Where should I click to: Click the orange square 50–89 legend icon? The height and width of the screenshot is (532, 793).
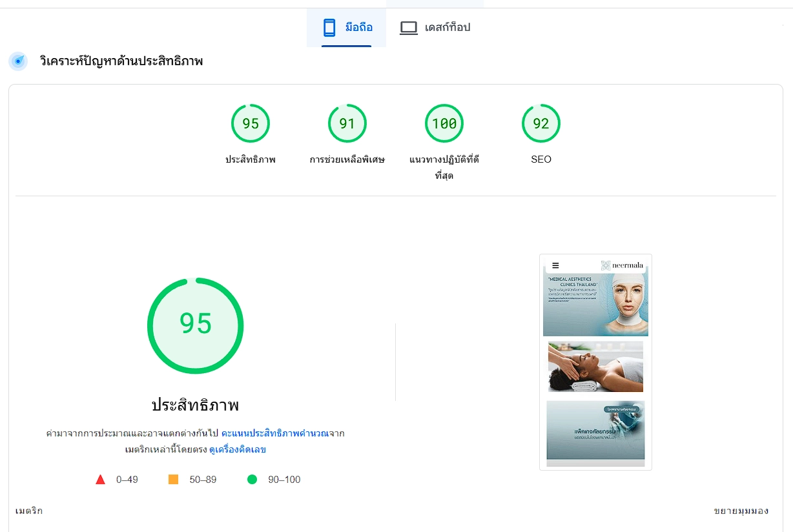[173, 480]
